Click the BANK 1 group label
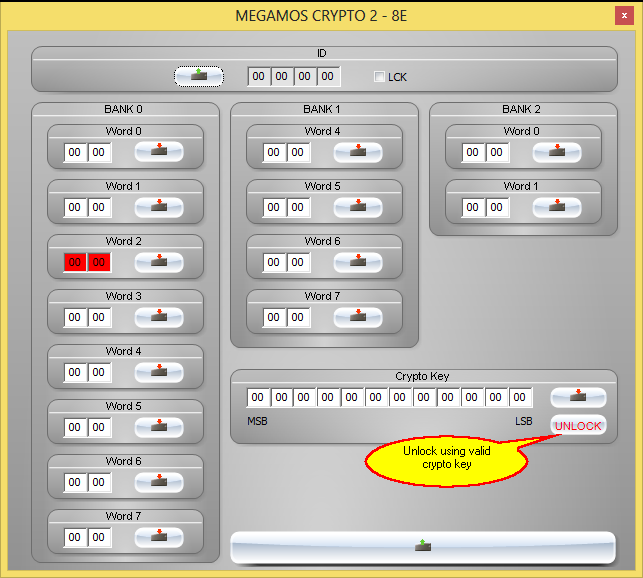 [x=322, y=109]
